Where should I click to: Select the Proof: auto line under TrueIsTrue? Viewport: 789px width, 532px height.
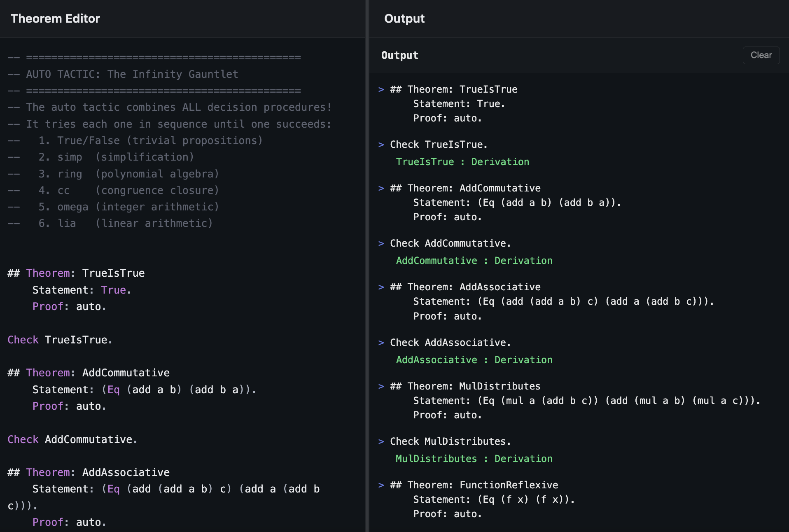(x=68, y=306)
